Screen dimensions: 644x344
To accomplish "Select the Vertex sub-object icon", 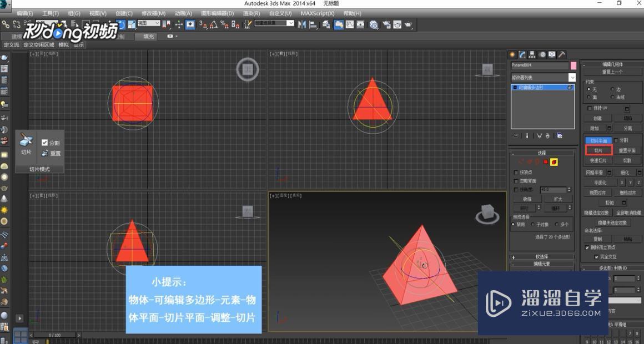I will 521,161.
